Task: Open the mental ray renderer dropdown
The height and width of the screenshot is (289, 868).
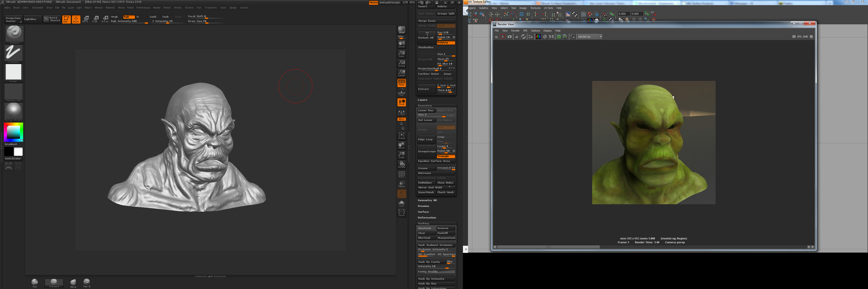Action: [x=600, y=37]
